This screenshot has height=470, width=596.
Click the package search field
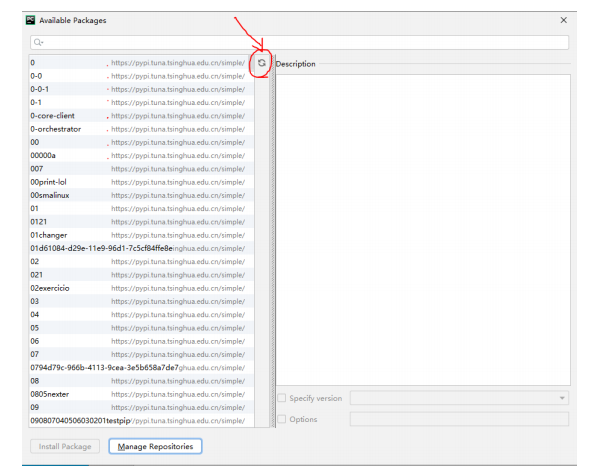click(x=300, y=42)
